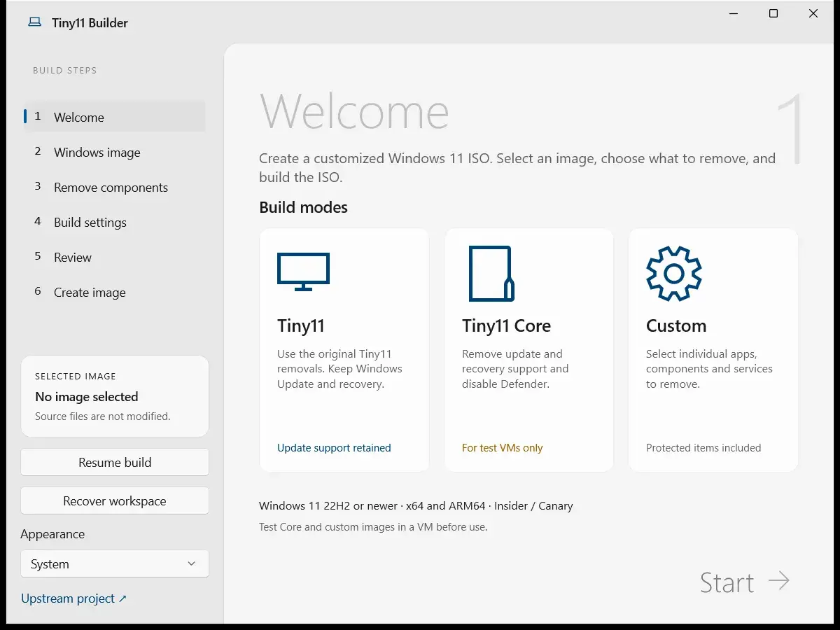Viewport: 840px width, 630px height.
Task: Click 'Source files are not modified.' text
Action: click(x=103, y=416)
